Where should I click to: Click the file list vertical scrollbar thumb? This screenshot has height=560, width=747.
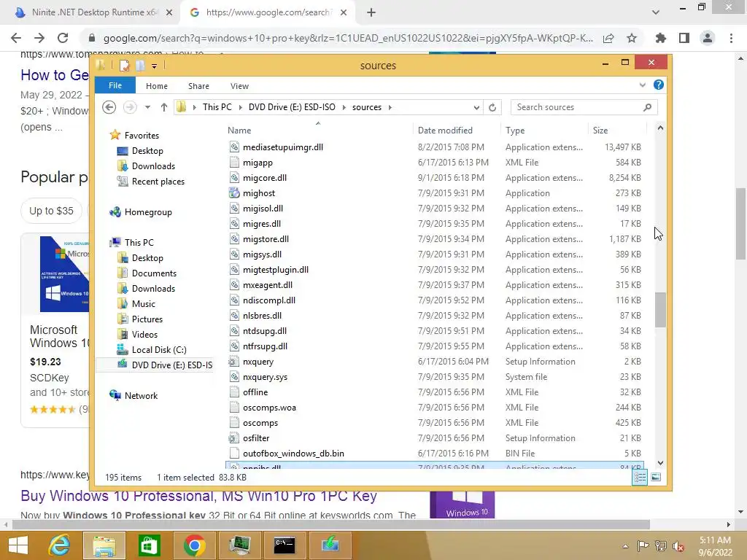[660, 310]
